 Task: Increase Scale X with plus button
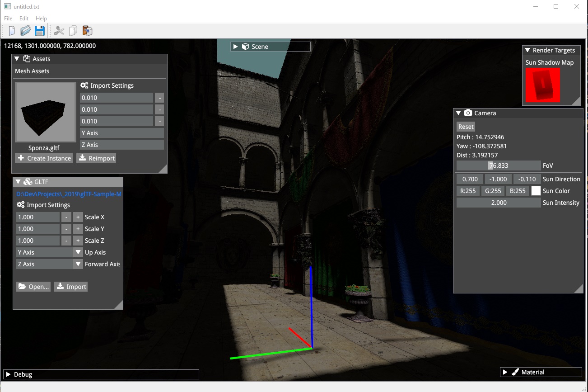pos(78,217)
